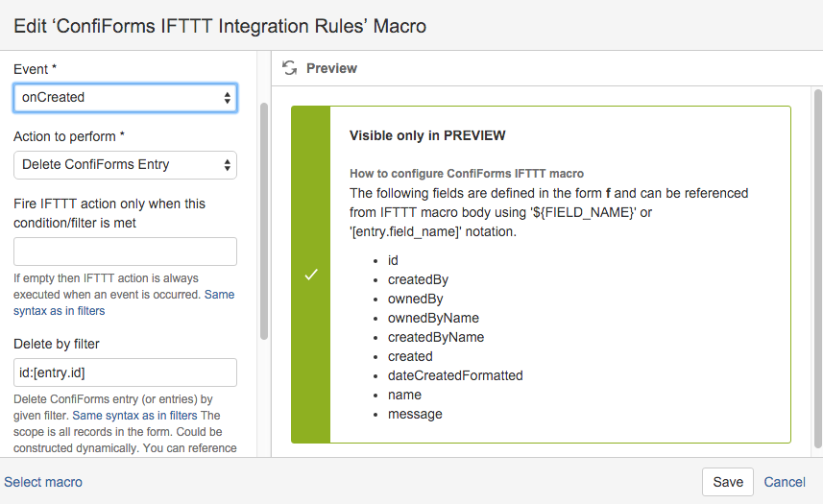Image resolution: width=823 pixels, height=504 pixels.
Task: Click the Preview label to refresh preview
Action: [x=331, y=68]
